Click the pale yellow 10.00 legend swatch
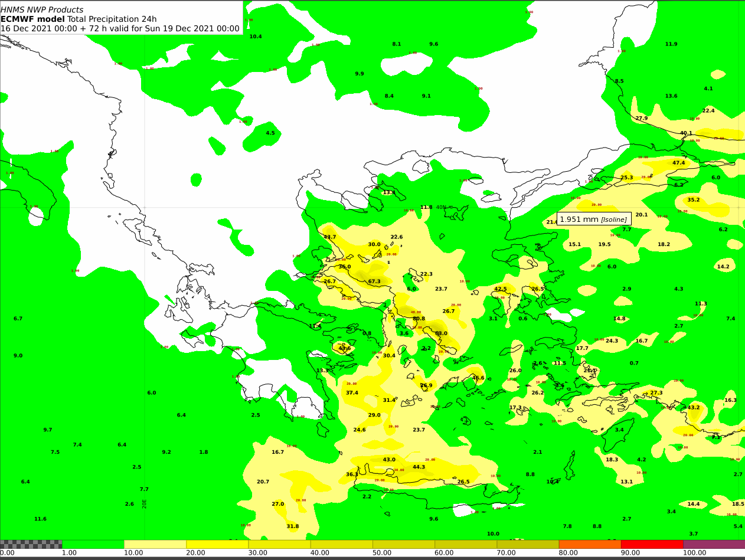The height and width of the screenshot is (560, 745). (x=155, y=544)
